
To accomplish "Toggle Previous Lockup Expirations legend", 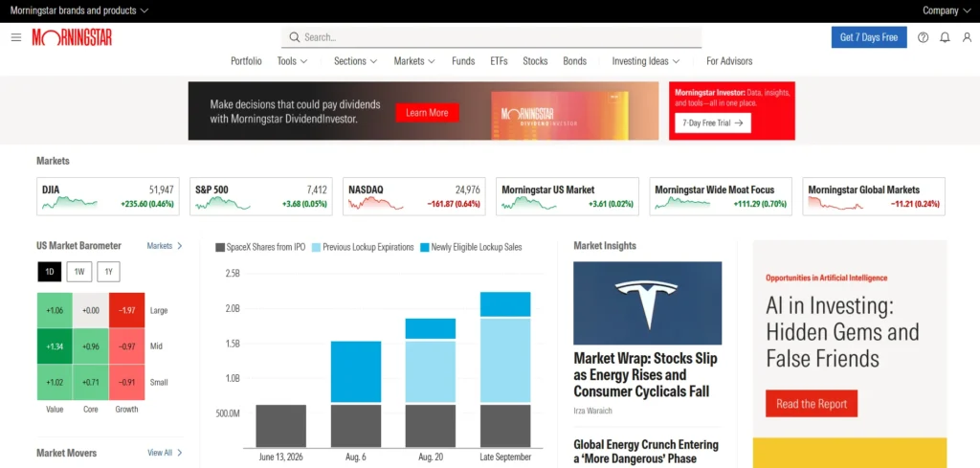I will 363,248.
